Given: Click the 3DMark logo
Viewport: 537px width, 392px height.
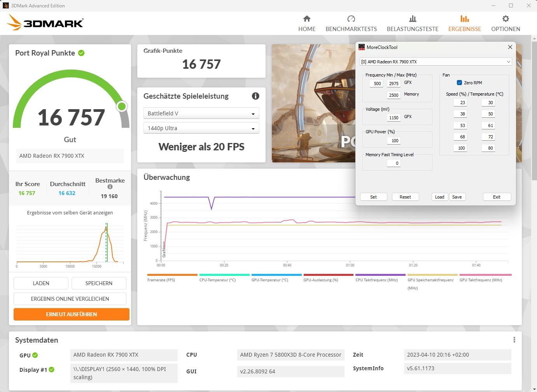Looking at the screenshot, I should [x=45, y=23].
